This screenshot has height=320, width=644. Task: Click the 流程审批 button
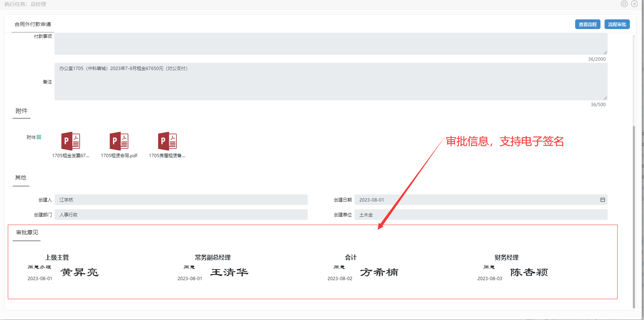pos(617,24)
